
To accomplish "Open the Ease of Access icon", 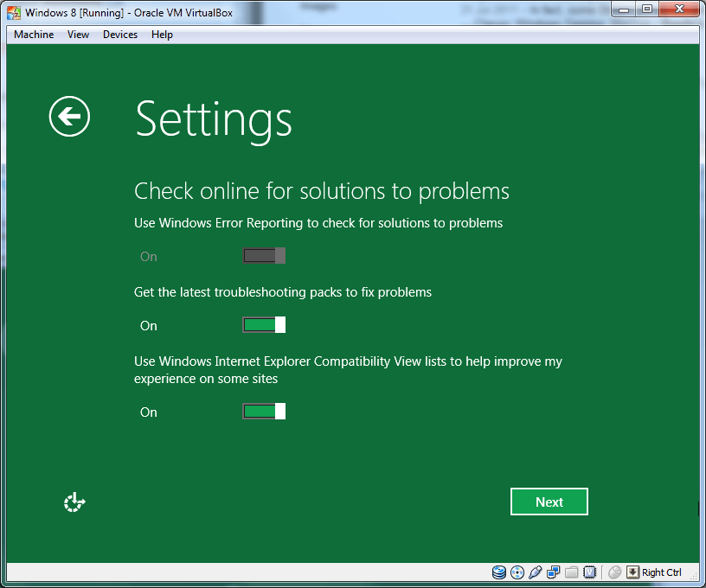I will tap(74, 502).
